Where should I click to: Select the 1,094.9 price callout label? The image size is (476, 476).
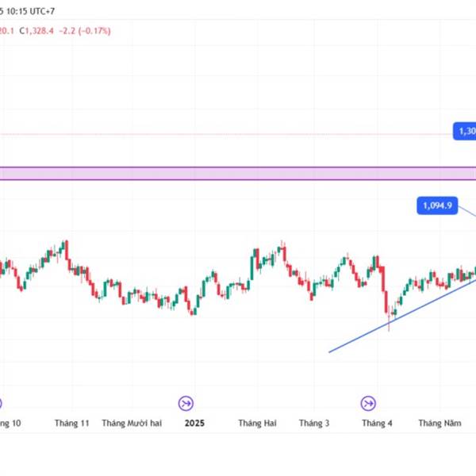point(437,205)
